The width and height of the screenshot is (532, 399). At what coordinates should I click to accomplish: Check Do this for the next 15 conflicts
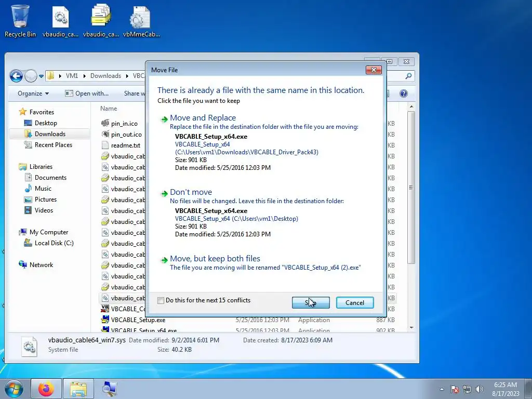click(x=161, y=301)
